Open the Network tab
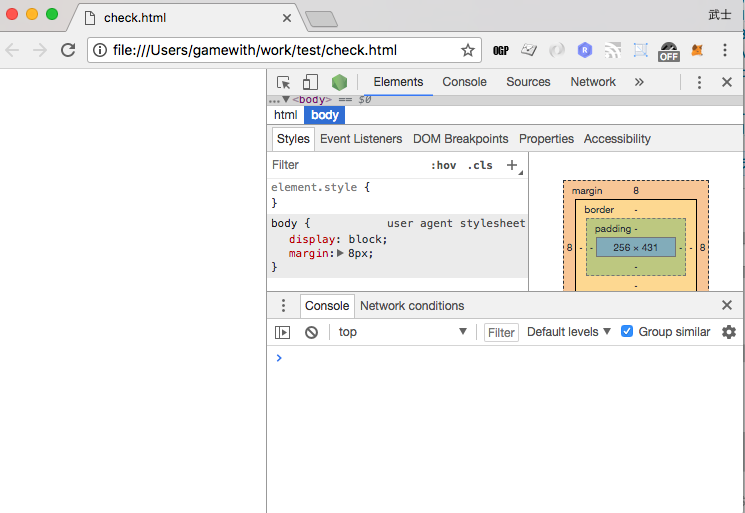Image resolution: width=745 pixels, height=513 pixels. 593,82
